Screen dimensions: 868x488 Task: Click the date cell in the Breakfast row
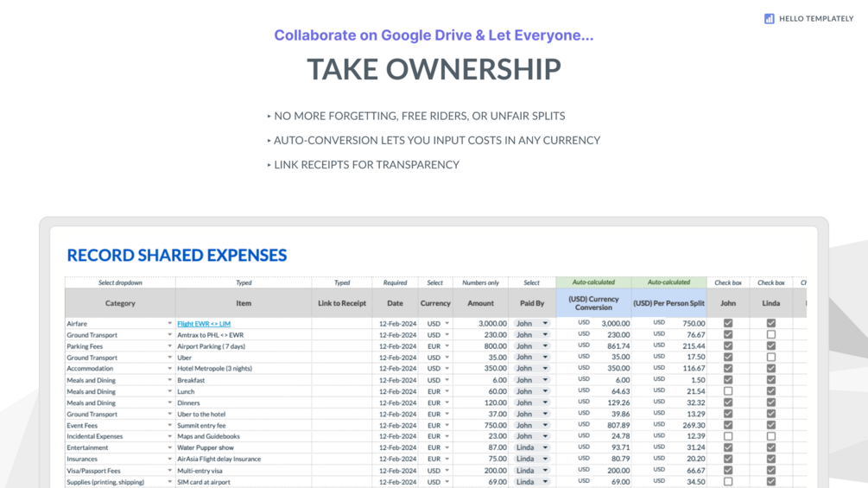click(x=396, y=380)
